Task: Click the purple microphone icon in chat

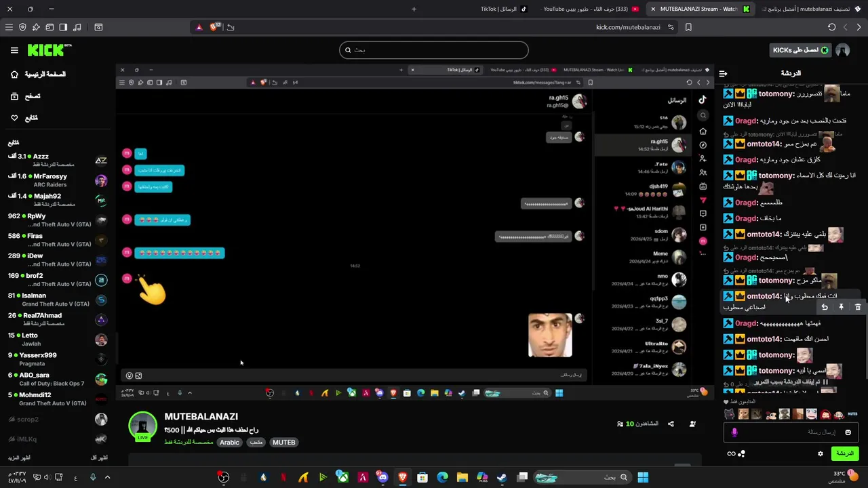Action: click(734, 432)
